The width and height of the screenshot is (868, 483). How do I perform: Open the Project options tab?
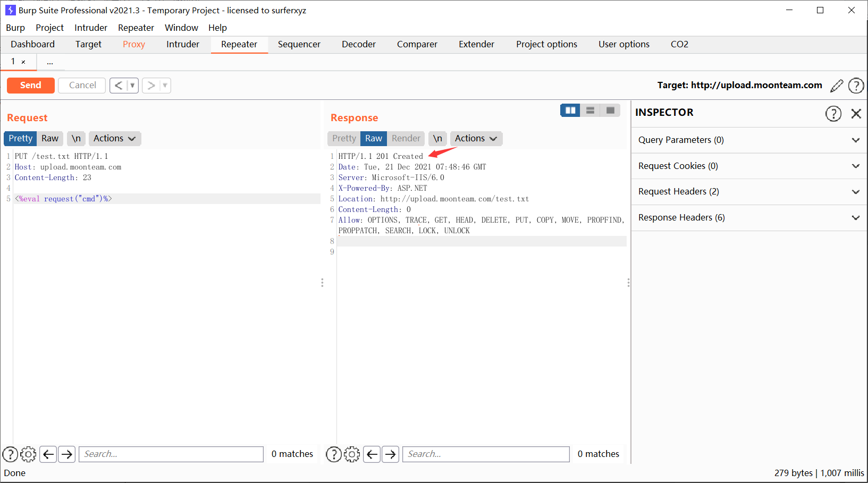pos(546,45)
